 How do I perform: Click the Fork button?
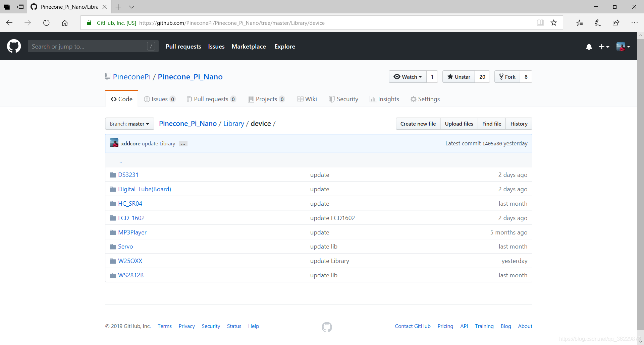pos(507,77)
